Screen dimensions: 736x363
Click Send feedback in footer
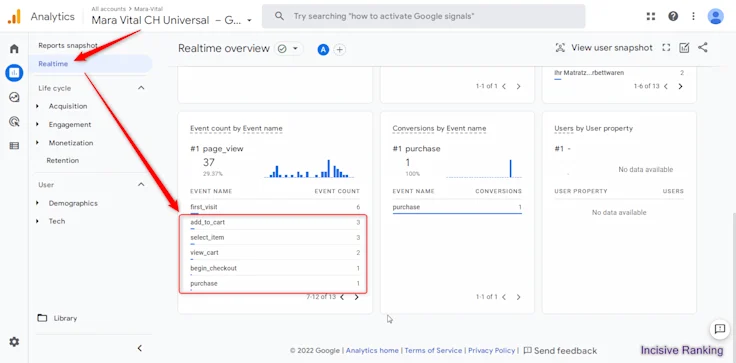pyautogui.click(x=560, y=351)
